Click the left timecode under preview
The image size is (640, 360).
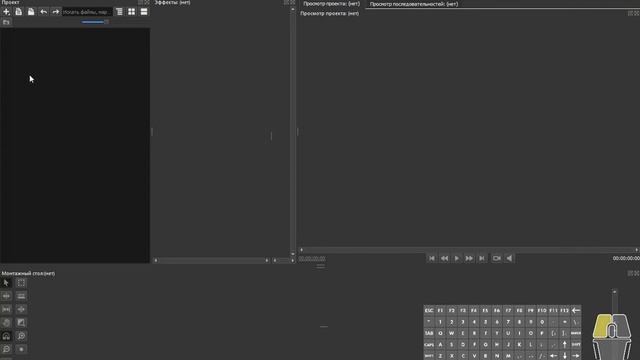coord(312,259)
